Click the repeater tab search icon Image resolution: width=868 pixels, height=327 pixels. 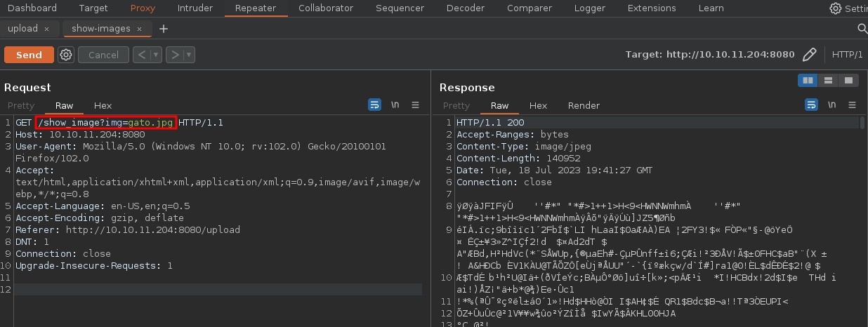(x=862, y=29)
